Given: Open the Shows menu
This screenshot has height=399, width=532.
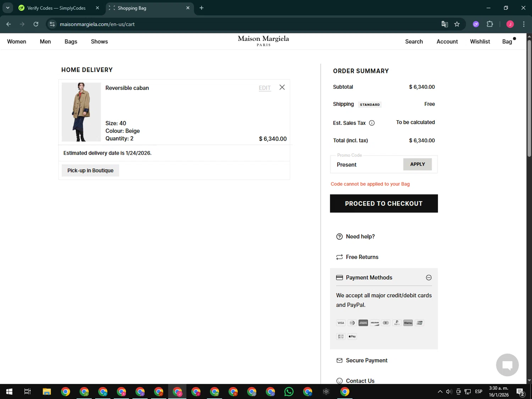Looking at the screenshot, I should [99, 41].
